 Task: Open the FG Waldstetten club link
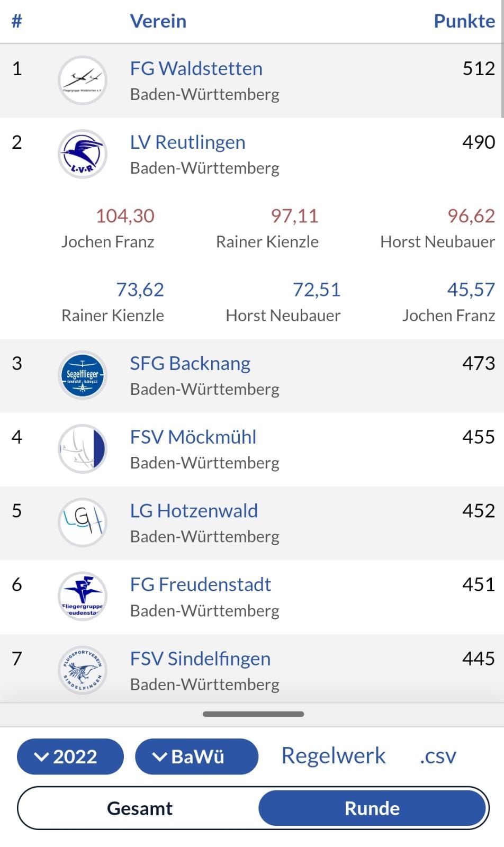click(196, 69)
